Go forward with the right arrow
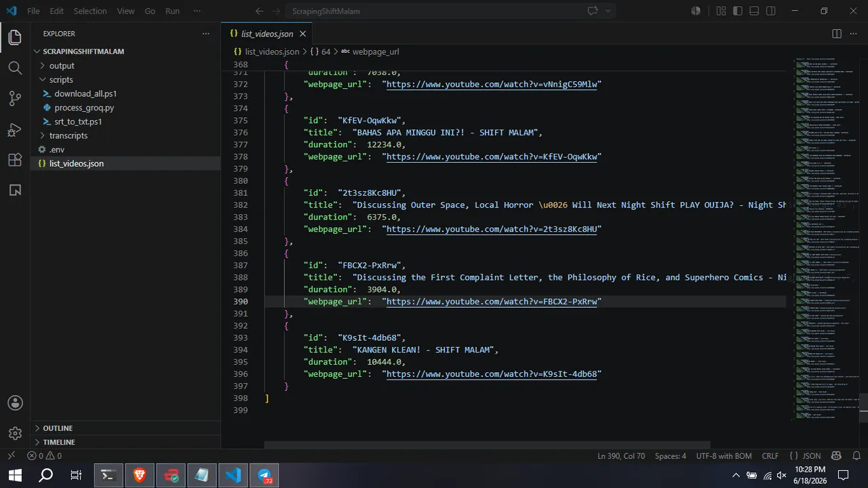This screenshot has height=488, width=868. click(276, 11)
